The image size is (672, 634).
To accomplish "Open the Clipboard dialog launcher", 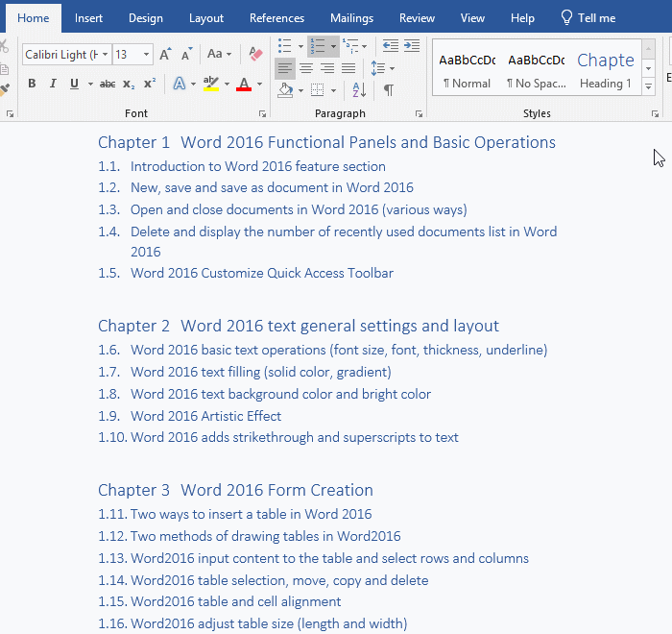I will (x=10, y=113).
